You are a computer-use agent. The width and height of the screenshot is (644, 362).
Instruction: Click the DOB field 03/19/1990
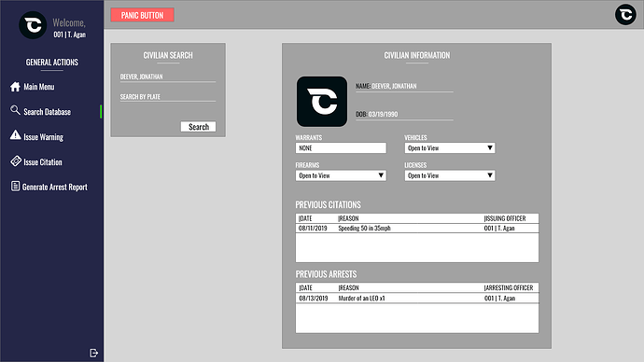[x=404, y=114]
